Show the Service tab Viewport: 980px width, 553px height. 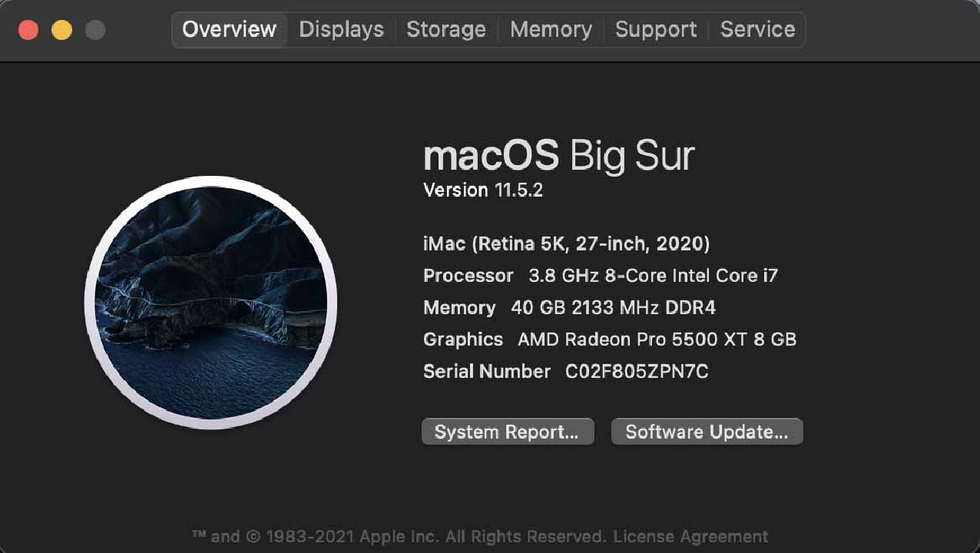(x=757, y=30)
